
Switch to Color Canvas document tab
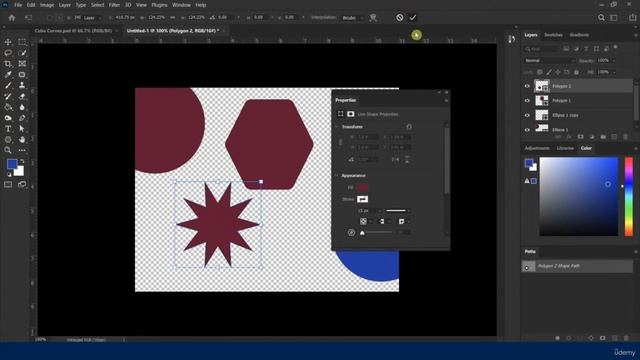73,31
